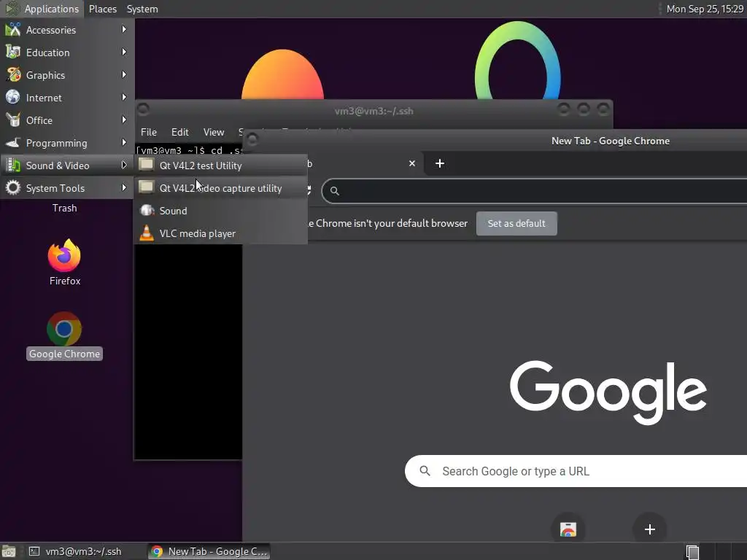Click the Sound & Video film icon
The image size is (747, 560).
[x=13, y=166]
